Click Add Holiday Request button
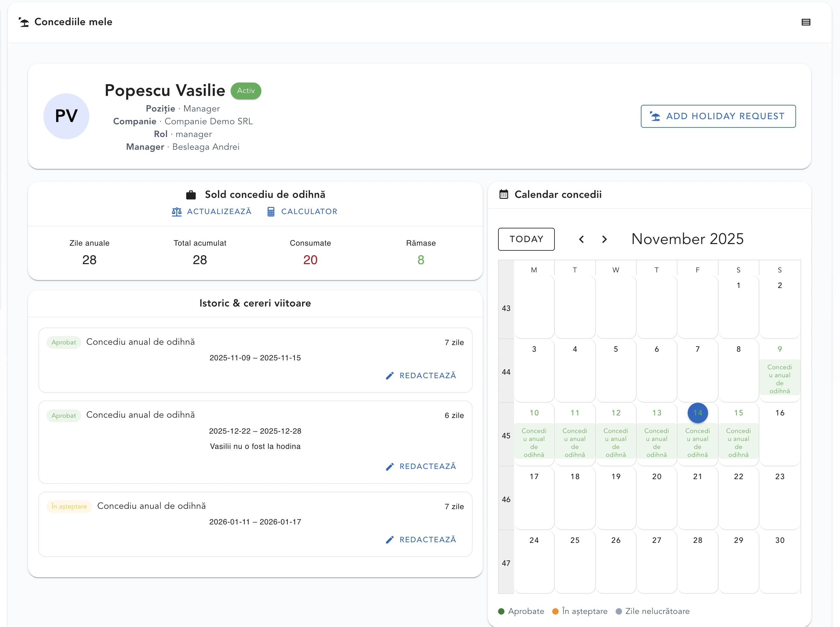The height and width of the screenshot is (627, 840). (x=718, y=116)
